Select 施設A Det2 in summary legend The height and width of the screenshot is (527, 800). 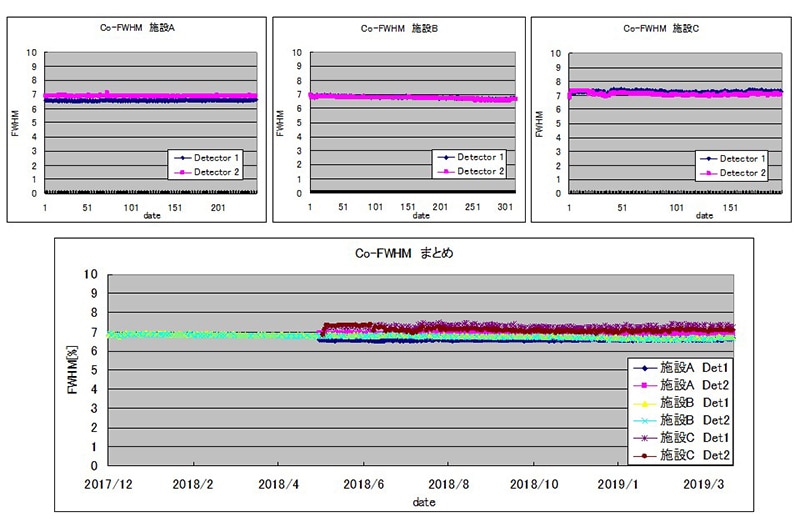690,386
